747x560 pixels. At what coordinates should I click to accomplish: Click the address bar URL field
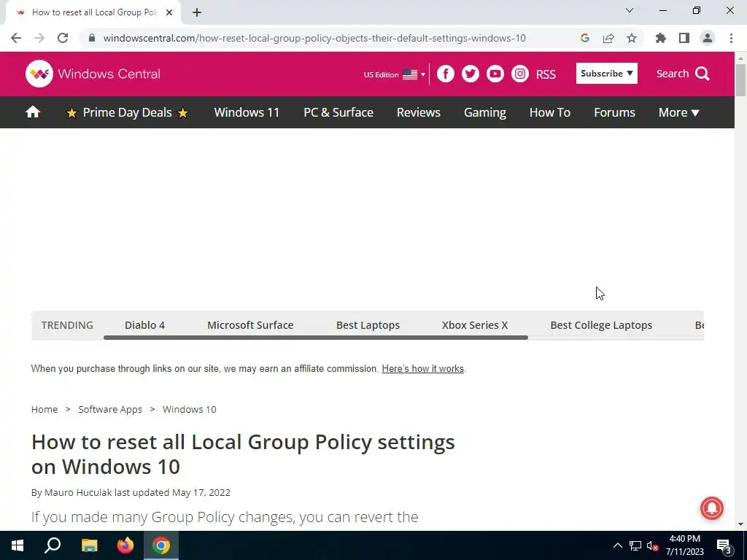314,38
